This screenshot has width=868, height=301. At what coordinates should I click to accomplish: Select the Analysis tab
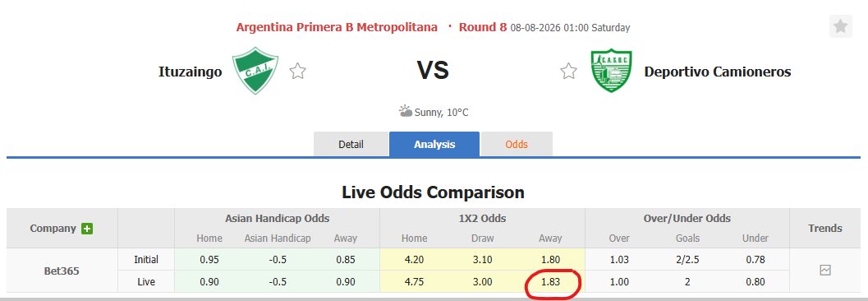434,145
